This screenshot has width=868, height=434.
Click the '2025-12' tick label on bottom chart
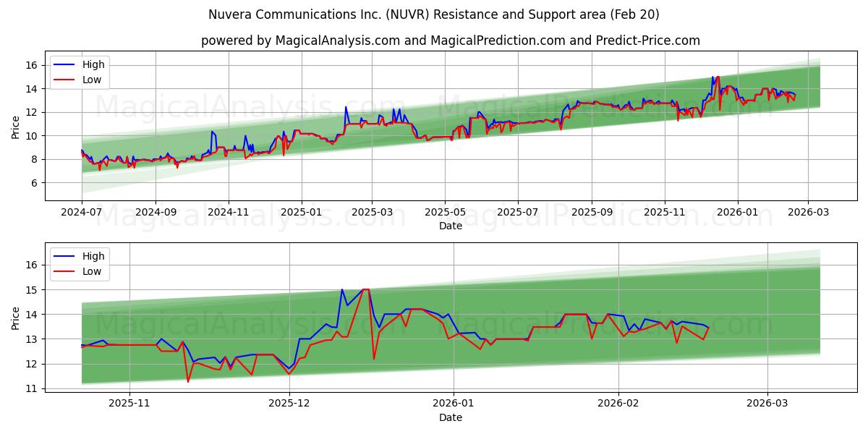tap(289, 404)
